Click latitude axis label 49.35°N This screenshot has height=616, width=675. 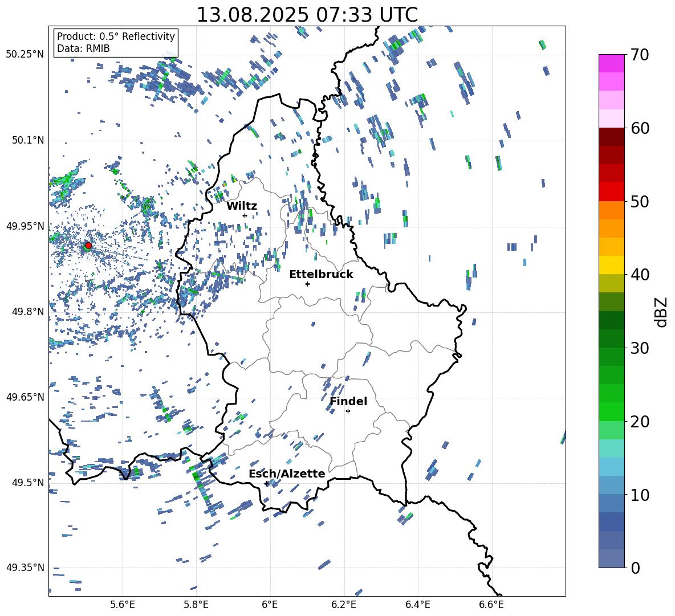(x=25, y=568)
